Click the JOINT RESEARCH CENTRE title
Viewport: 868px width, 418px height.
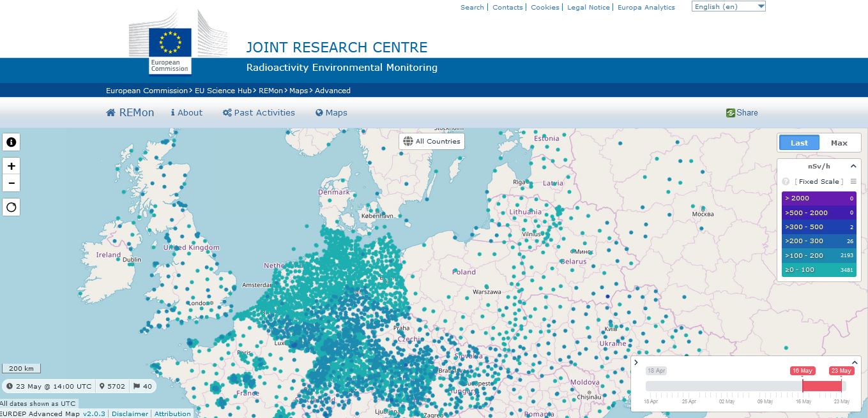(337, 47)
